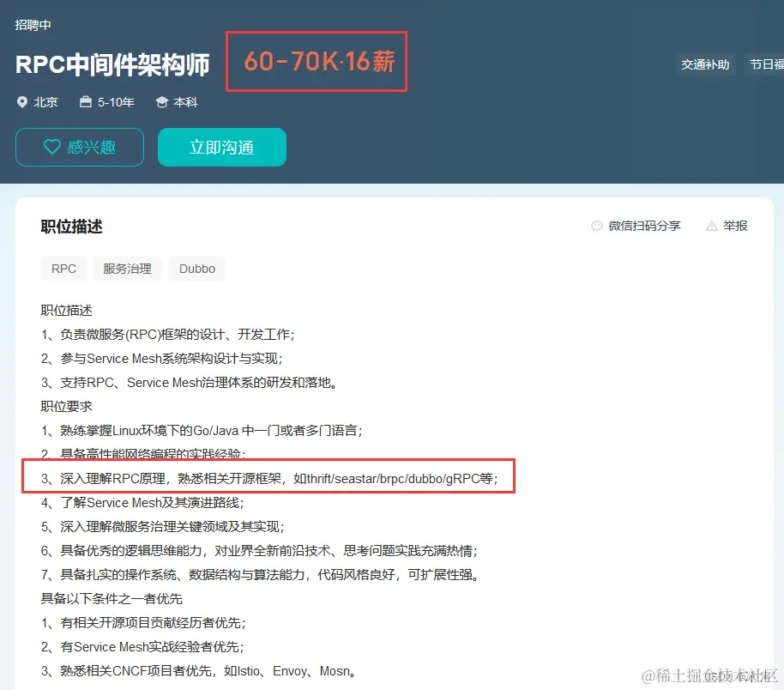Click the heart icon inside 感兴趣 button
Screen dimensions: 784x690
53,147
